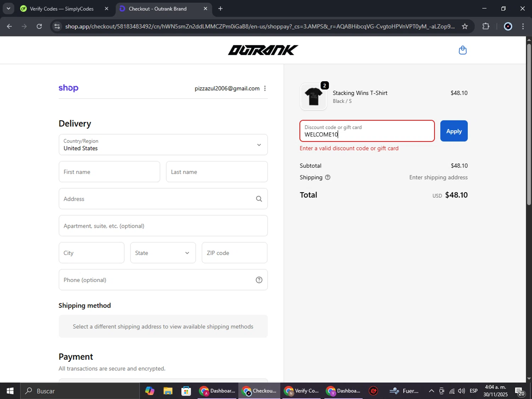Viewport: 532px width, 399px height.
Task: Open the Windows Start menu
Action: pos(10,391)
